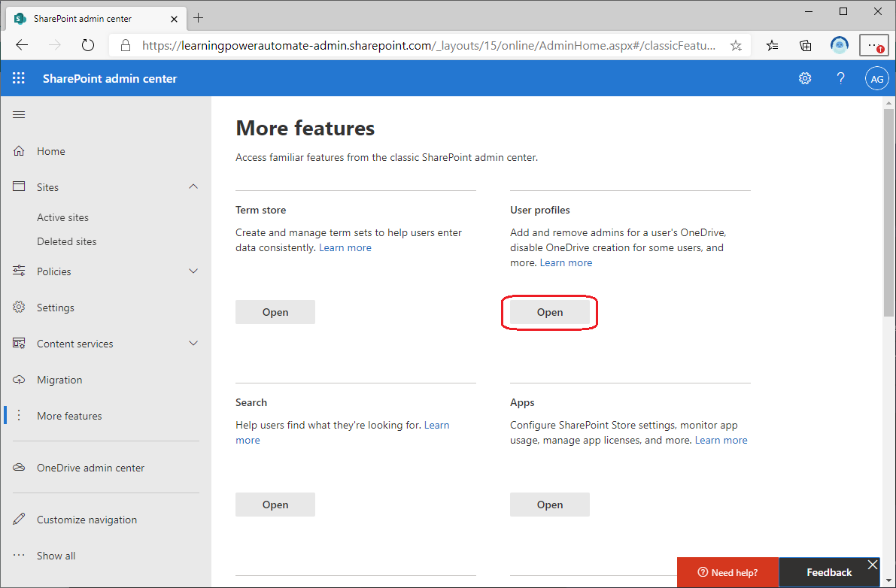Viewport: 896px width, 588px height.
Task: Open the Office 365 app launcher waffle
Action: pyautogui.click(x=18, y=77)
